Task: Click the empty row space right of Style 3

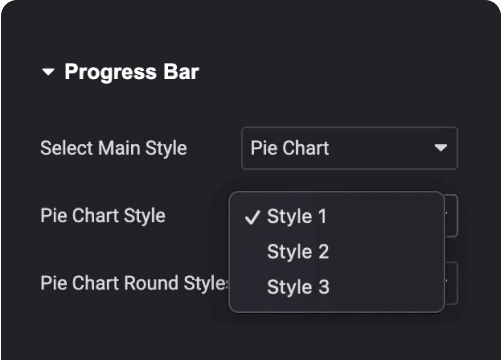Action: pos(385,287)
